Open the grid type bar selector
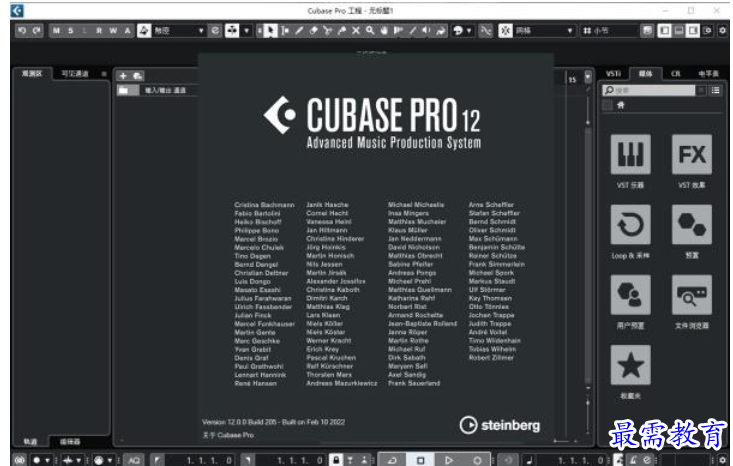The image size is (733, 466). 609,31
